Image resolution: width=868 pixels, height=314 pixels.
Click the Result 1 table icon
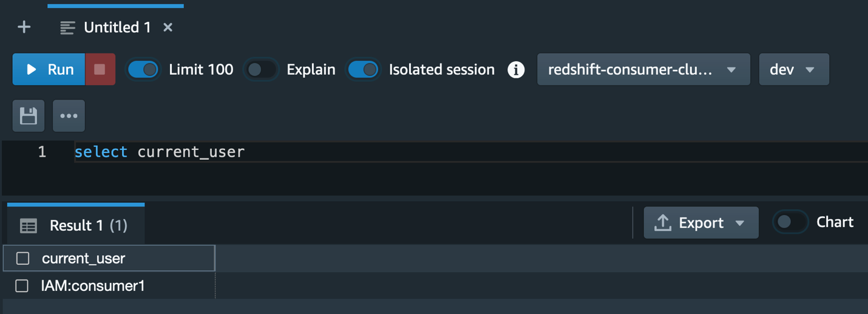pyautogui.click(x=29, y=226)
